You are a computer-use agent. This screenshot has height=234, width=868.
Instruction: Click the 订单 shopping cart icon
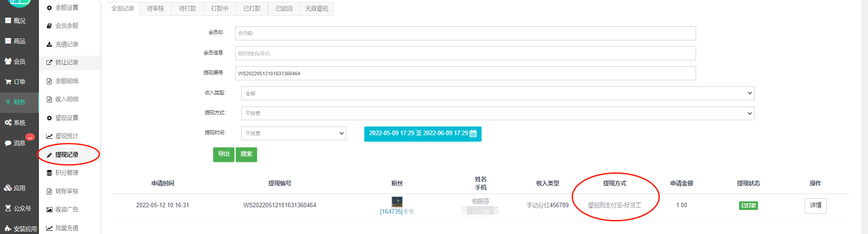pos(8,82)
